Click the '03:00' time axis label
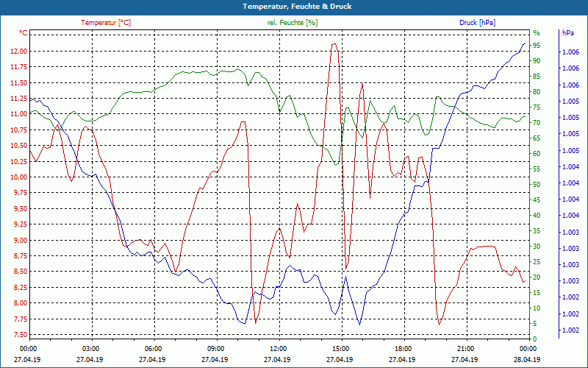The width and height of the screenshot is (588, 368). click(90, 348)
